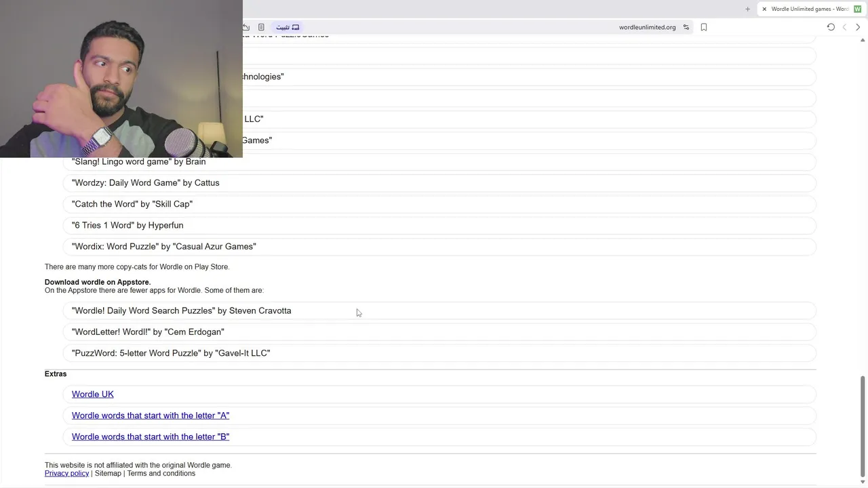Image resolution: width=868 pixels, height=488 pixels.
Task: Click the wordleunlimited.org address field
Action: 647,27
